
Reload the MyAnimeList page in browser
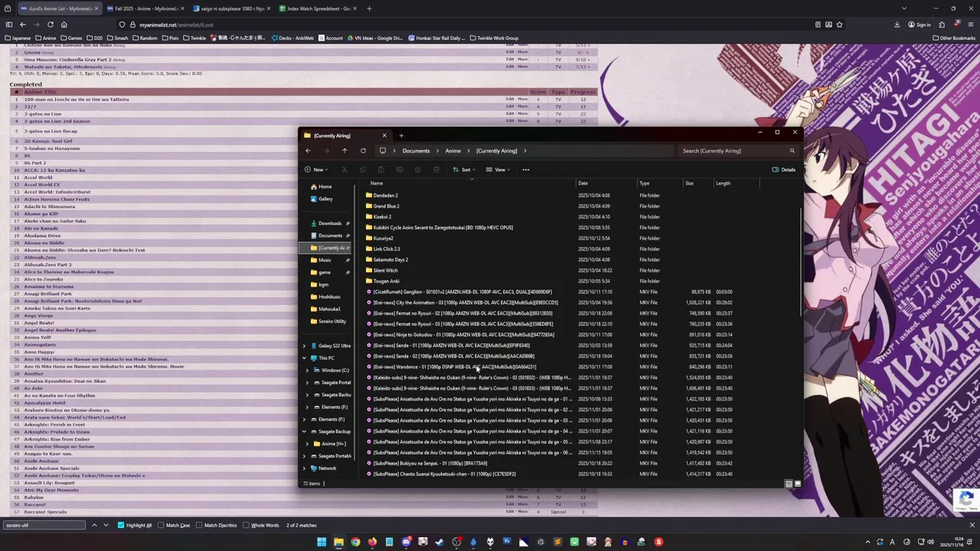(51, 24)
